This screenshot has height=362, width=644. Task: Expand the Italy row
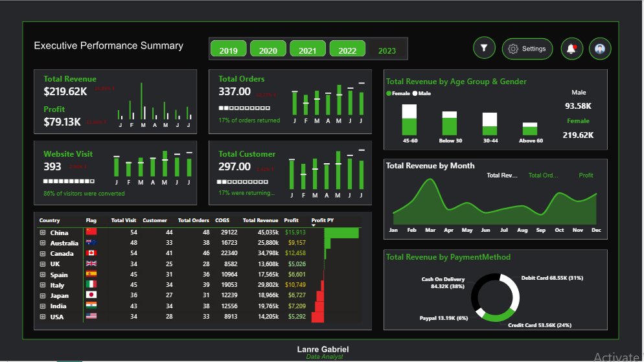pyautogui.click(x=42, y=285)
